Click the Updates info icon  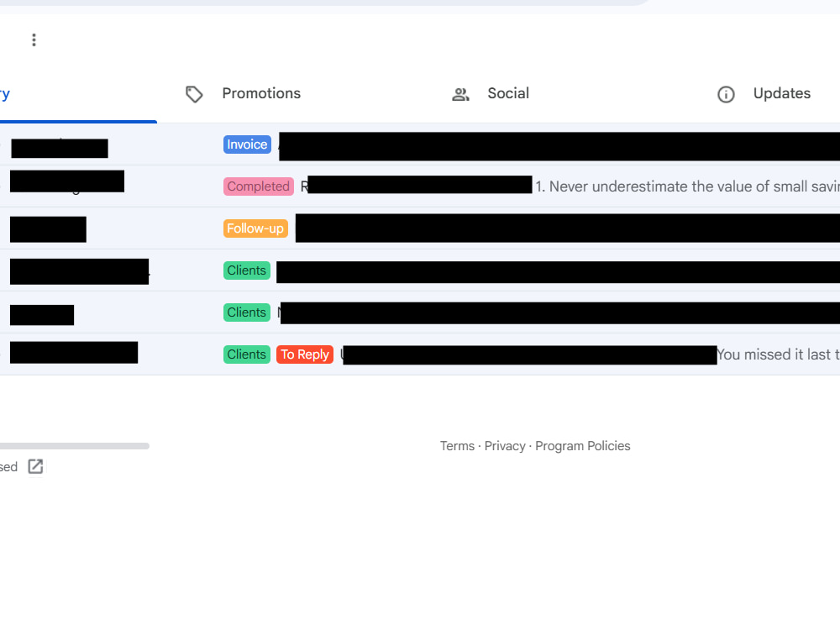(726, 95)
